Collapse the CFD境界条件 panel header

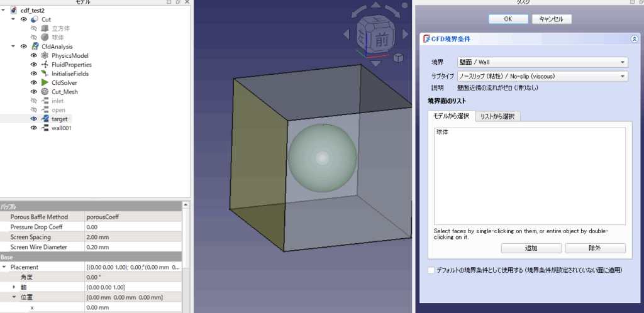[x=634, y=39]
